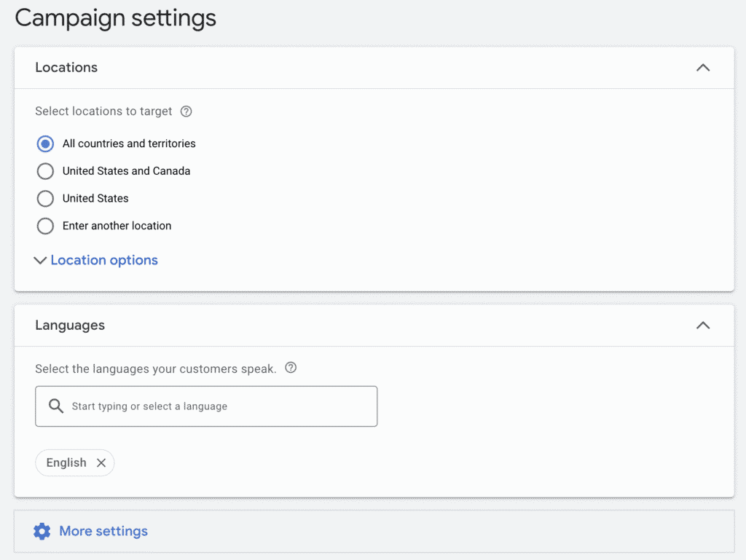Open the help tooltip for customer languages
The image size is (746, 560).
(291, 368)
